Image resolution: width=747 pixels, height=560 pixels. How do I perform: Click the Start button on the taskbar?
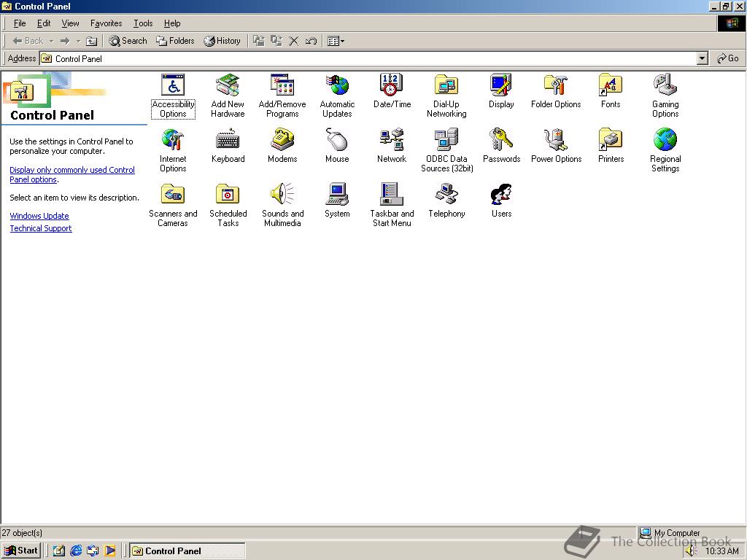tap(21, 551)
